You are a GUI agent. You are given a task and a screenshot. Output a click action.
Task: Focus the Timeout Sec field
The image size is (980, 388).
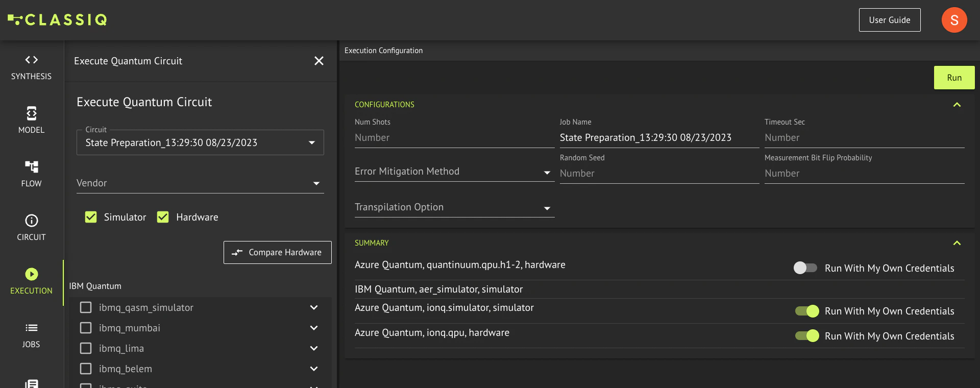tap(864, 138)
